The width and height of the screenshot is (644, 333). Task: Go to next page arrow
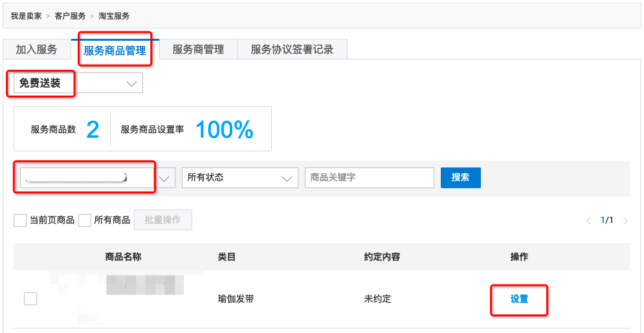coord(625,220)
